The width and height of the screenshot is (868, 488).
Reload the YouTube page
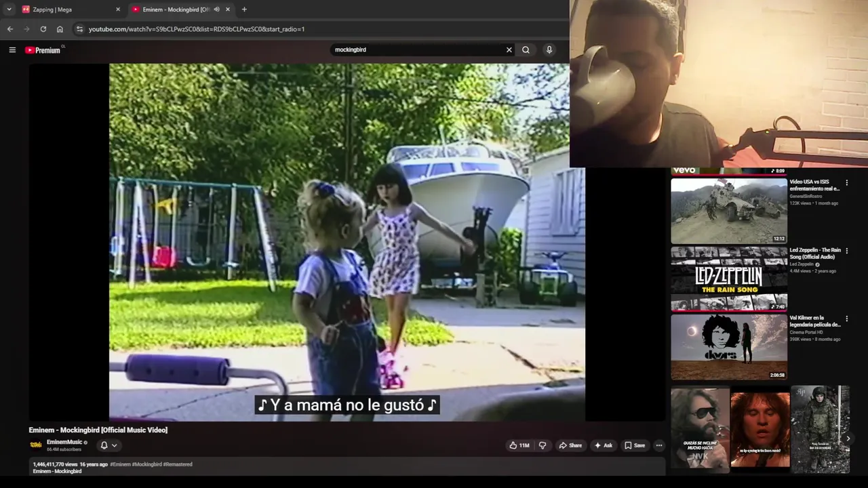(x=43, y=29)
